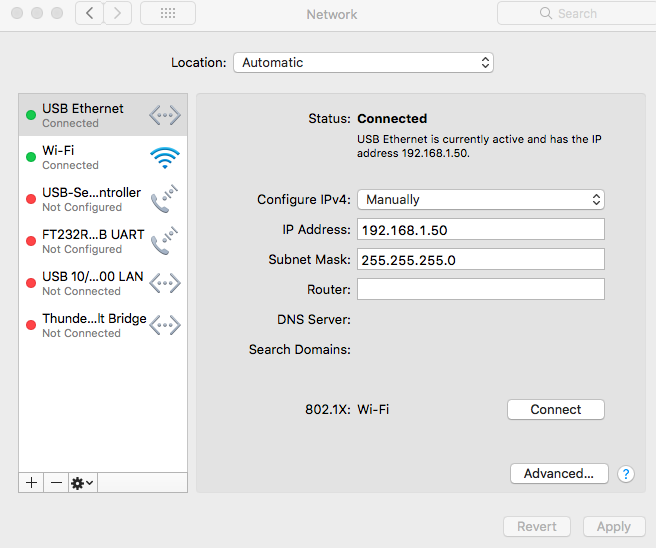Select Thunderbolt Bridge service
The width and height of the screenshot is (656, 548).
[103, 325]
